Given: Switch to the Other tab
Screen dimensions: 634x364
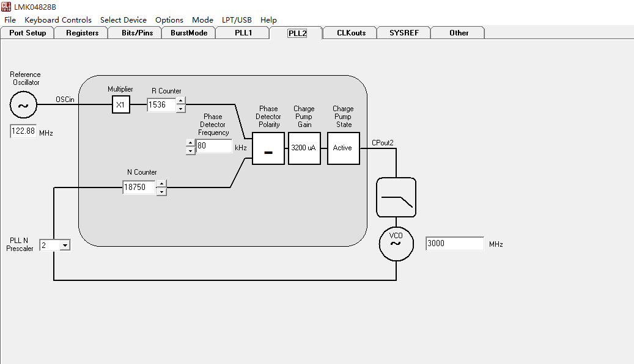Looking at the screenshot, I should tap(459, 33).
